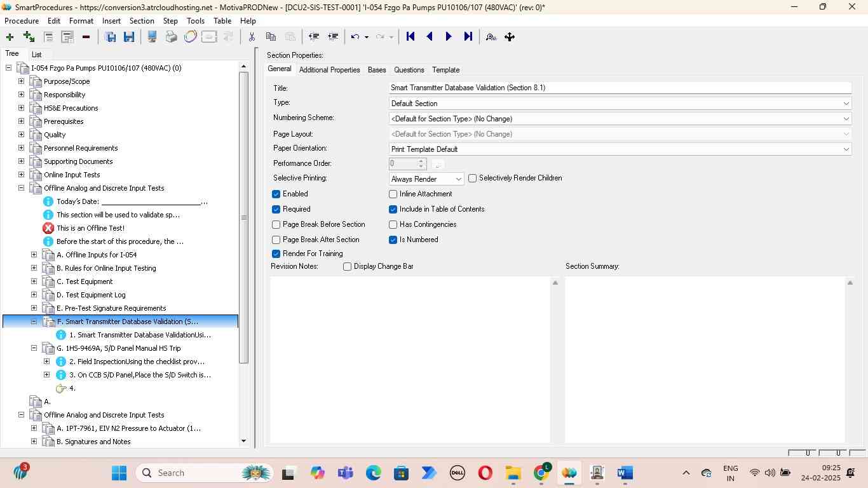Viewport: 868px width, 488px height.
Task: Open File Explorer from the taskbar
Action: pyautogui.click(x=513, y=473)
